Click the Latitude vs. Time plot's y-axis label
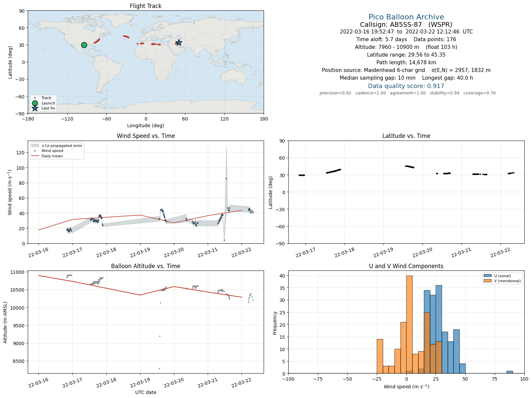This screenshot has width=532, height=398. pos(270,192)
